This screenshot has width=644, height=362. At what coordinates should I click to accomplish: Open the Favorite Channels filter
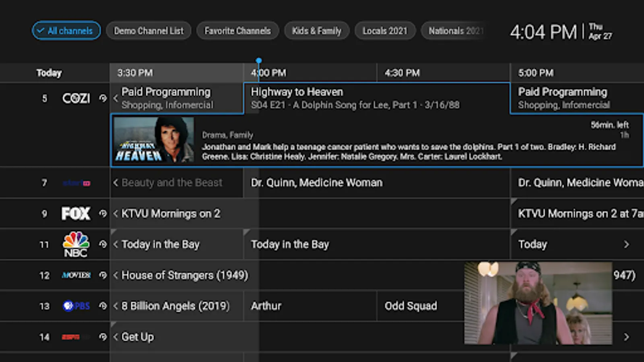pos(237,31)
